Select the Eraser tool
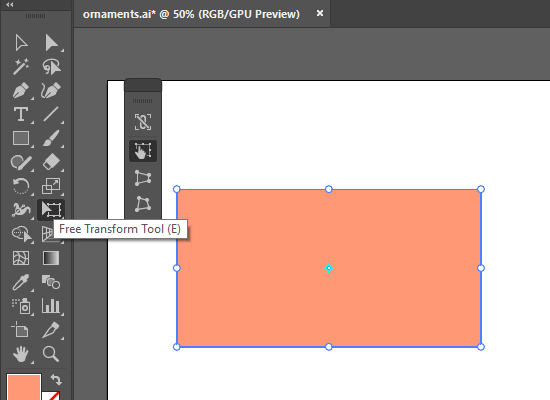This screenshot has width=550, height=400. click(51, 162)
